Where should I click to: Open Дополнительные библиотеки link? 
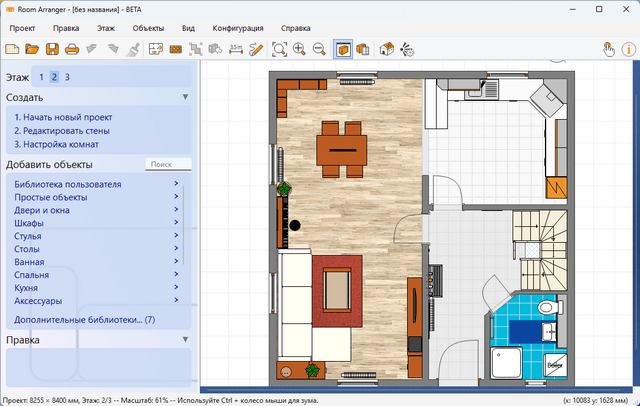tap(84, 319)
